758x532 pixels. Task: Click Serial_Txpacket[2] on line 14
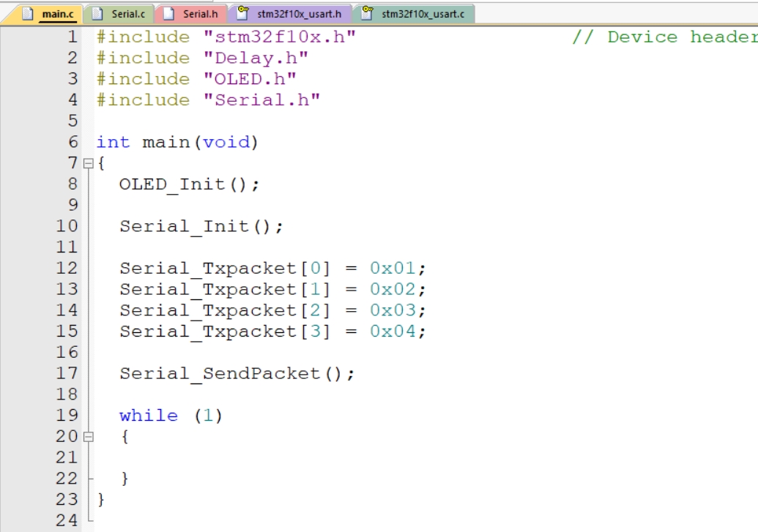tap(225, 310)
